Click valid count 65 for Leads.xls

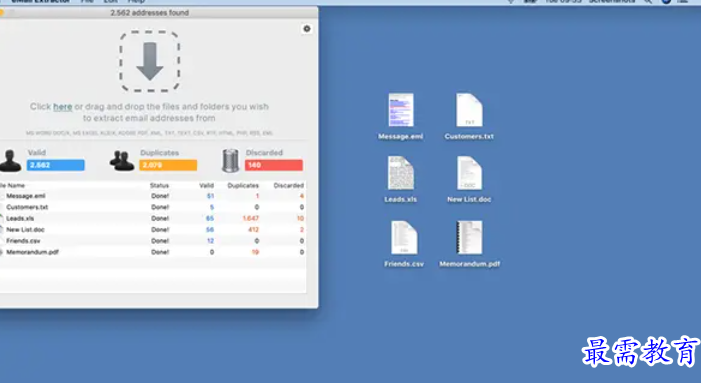[x=210, y=218]
